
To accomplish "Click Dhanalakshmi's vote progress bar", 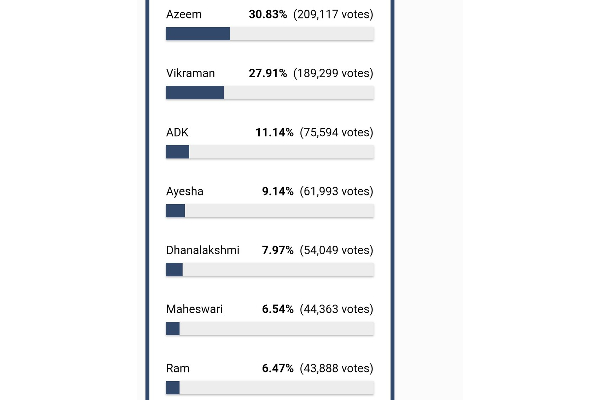I will [270, 270].
